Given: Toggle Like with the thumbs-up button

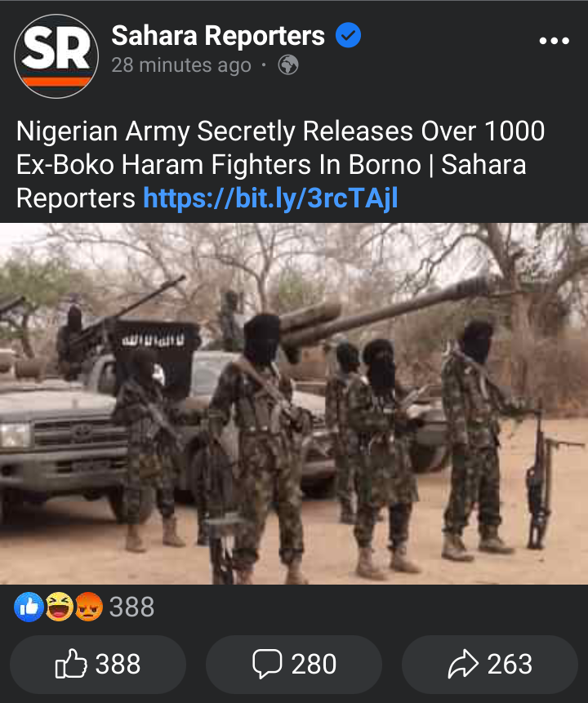Looking at the screenshot, I should (x=98, y=664).
